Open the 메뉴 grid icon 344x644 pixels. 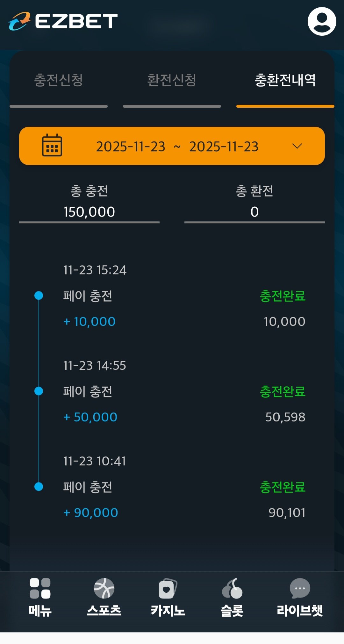tap(40, 588)
